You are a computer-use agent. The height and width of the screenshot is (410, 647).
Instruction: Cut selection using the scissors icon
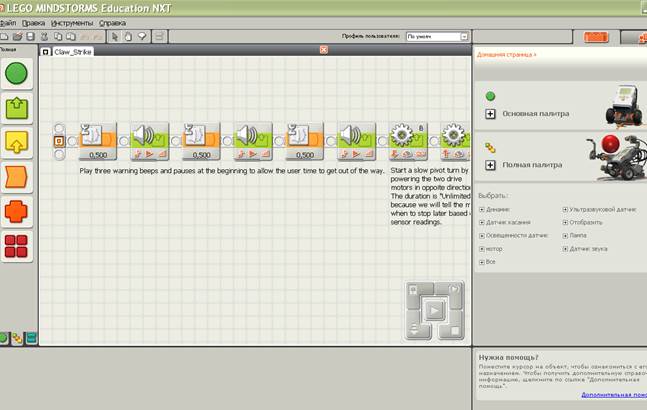tap(44, 37)
